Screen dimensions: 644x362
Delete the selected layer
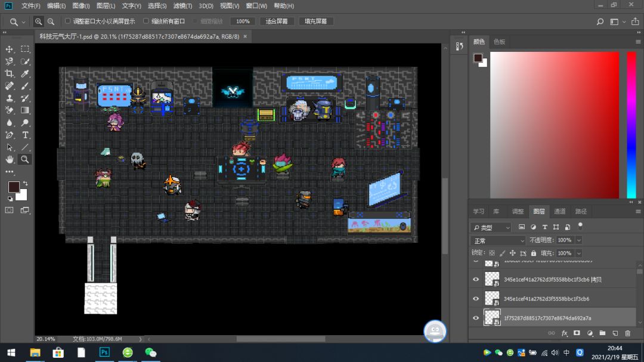627,333
